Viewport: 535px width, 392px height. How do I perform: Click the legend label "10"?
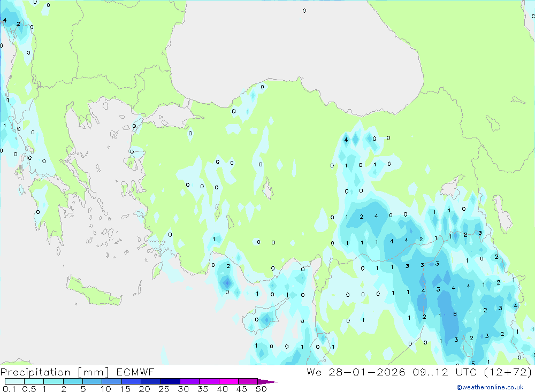[106, 389]
